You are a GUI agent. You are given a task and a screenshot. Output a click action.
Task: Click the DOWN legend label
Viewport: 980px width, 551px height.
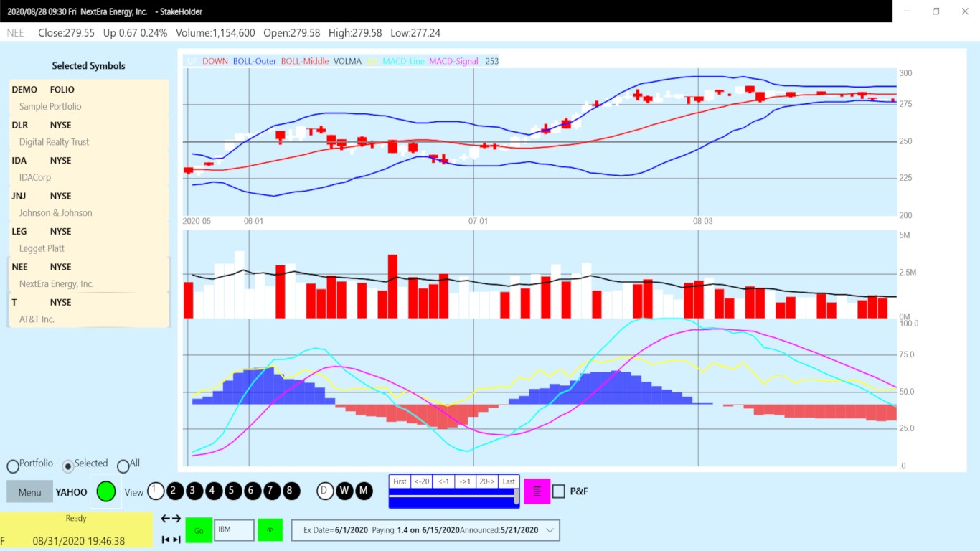pyautogui.click(x=215, y=61)
